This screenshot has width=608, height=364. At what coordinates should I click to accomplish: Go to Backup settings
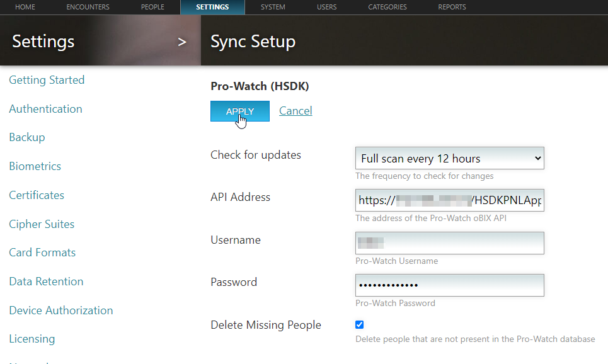coord(26,137)
